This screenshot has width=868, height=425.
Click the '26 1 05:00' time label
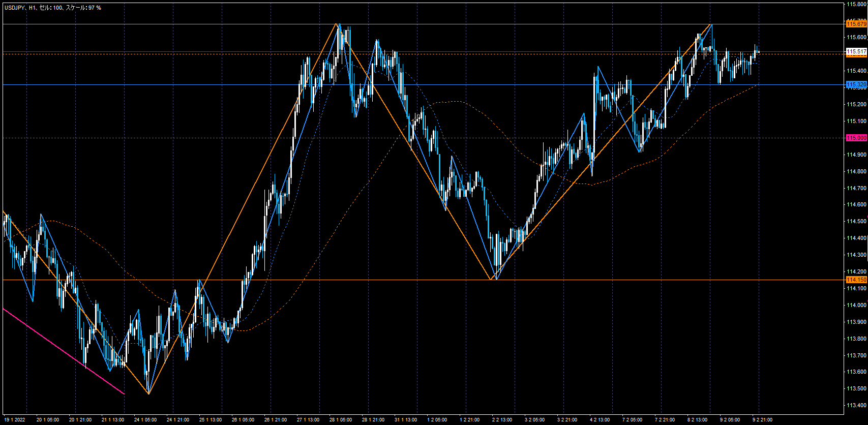[x=243, y=420]
